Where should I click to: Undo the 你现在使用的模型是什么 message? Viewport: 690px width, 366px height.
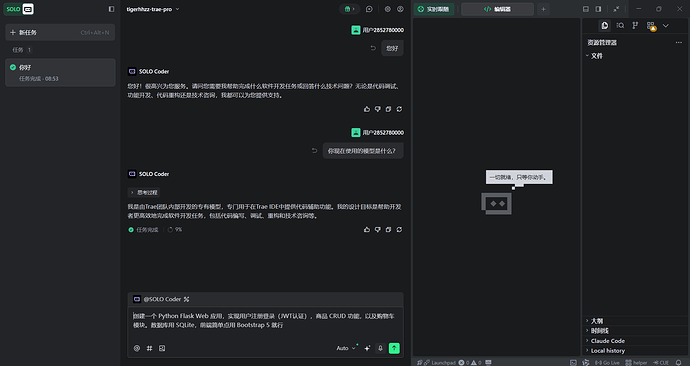coord(315,151)
